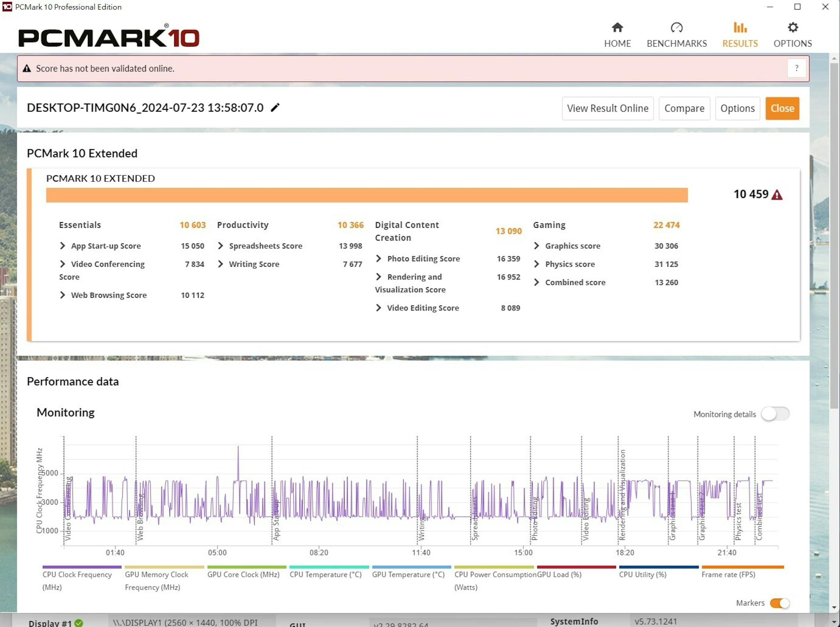Image resolution: width=840 pixels, height=627 pixels.
Task: Click green check next to Display #1
Action: (78, 623)
